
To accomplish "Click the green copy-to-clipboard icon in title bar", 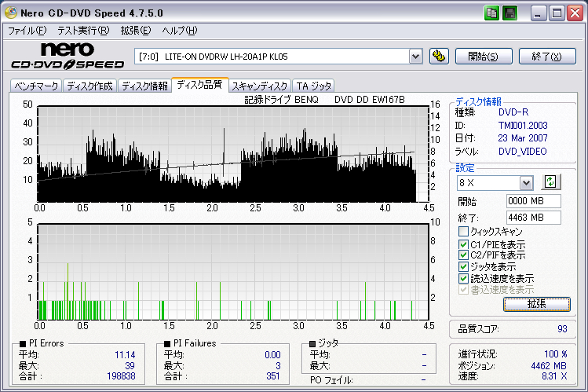I will [x=491, y=13].
